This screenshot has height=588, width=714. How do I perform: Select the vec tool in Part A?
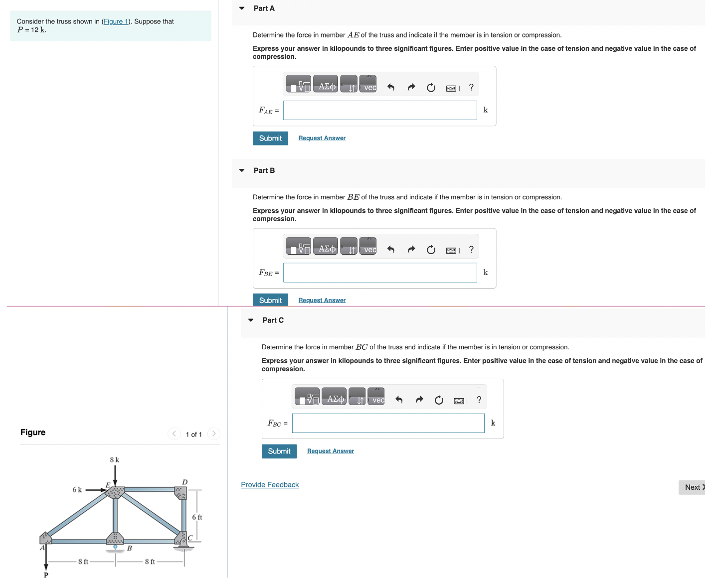pos(368,84)
